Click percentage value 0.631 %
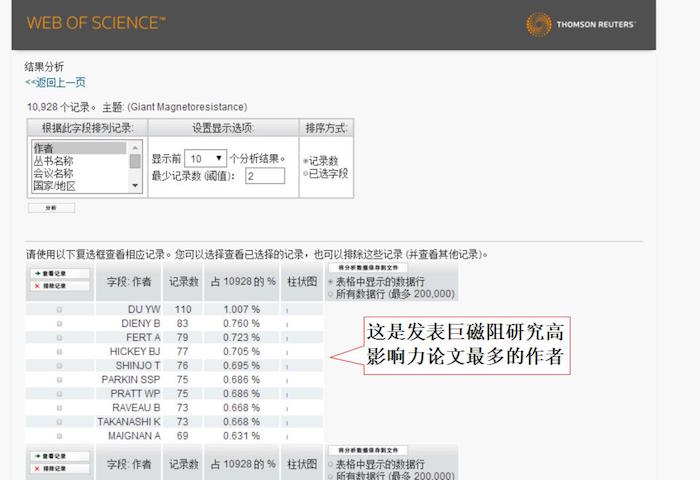 [x=242, y=436]
